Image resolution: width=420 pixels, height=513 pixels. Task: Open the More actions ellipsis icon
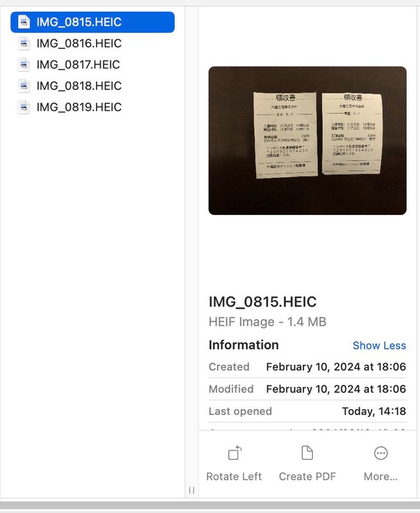(x=381, y=453)
